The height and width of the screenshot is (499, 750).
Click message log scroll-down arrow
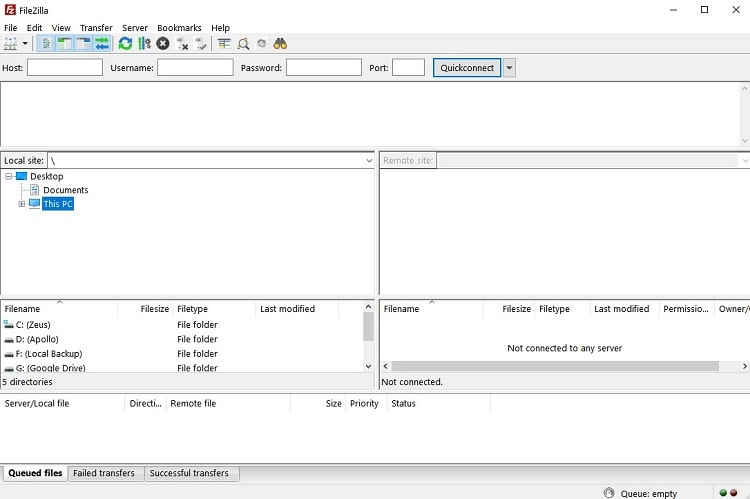744,140
